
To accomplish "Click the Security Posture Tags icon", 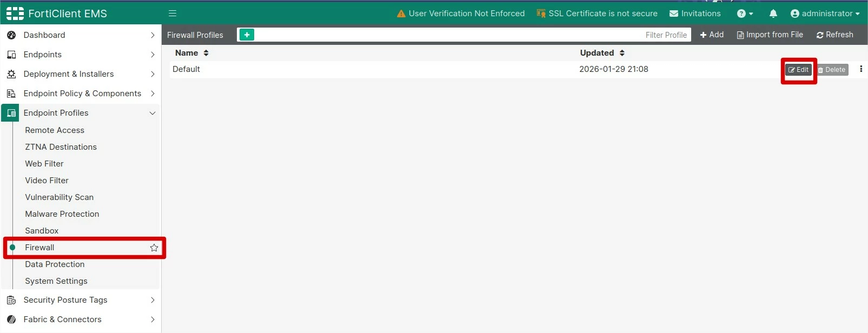I will [11, 300].
